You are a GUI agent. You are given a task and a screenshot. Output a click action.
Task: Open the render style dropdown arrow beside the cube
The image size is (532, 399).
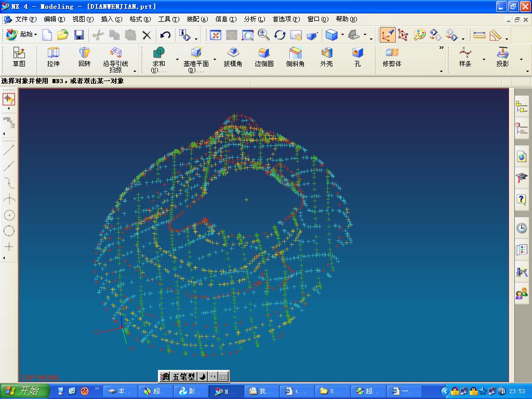point(342,35)
